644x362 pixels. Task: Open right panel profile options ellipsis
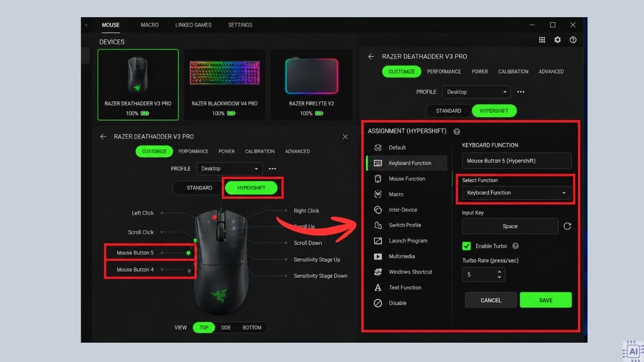(521, 92)
